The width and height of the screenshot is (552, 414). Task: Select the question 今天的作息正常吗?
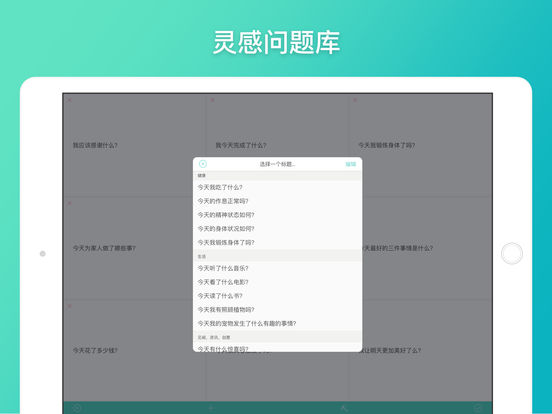pyautogui.click(x=277, y=201)
